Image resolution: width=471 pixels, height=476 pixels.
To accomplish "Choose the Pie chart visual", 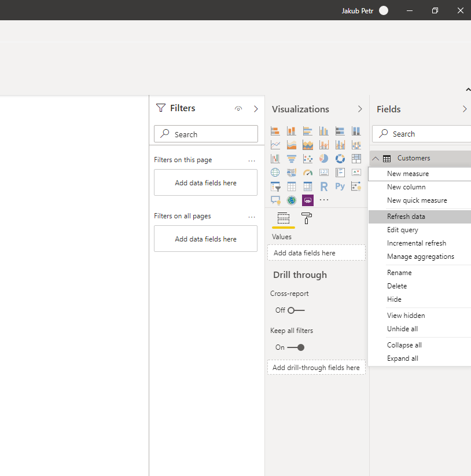I will 324,159.
